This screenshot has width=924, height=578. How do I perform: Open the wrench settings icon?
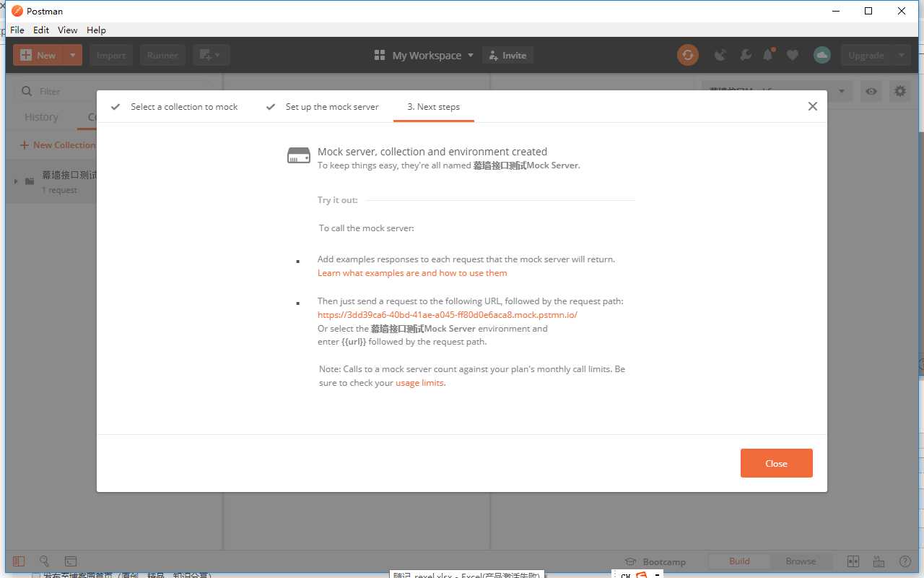tap(746, 55)
